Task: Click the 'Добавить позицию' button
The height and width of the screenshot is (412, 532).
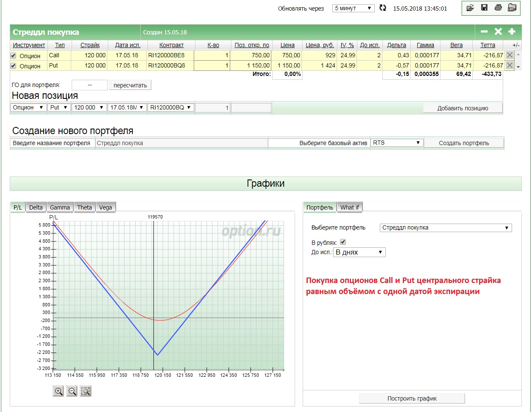Action: pos(462,108)
